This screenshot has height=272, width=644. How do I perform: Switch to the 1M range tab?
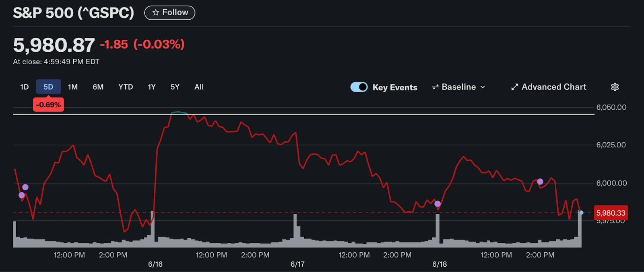pos(73,87)
